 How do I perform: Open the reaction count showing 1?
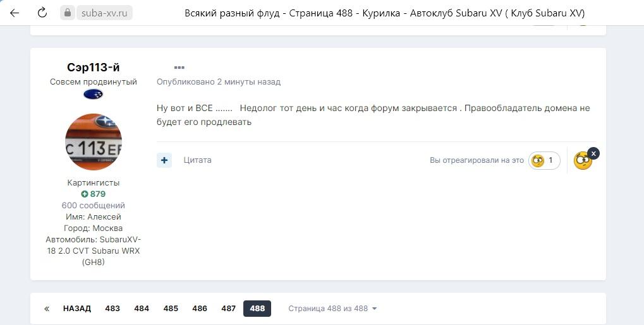(x=544, y=160)
